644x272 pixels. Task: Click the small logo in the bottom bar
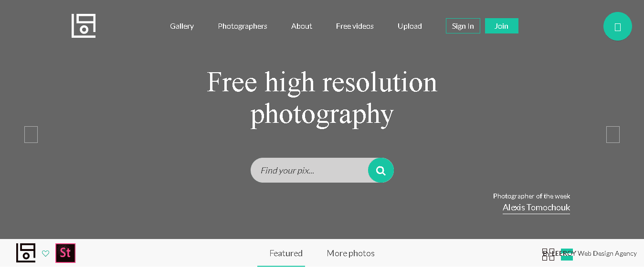coord(26,253)
